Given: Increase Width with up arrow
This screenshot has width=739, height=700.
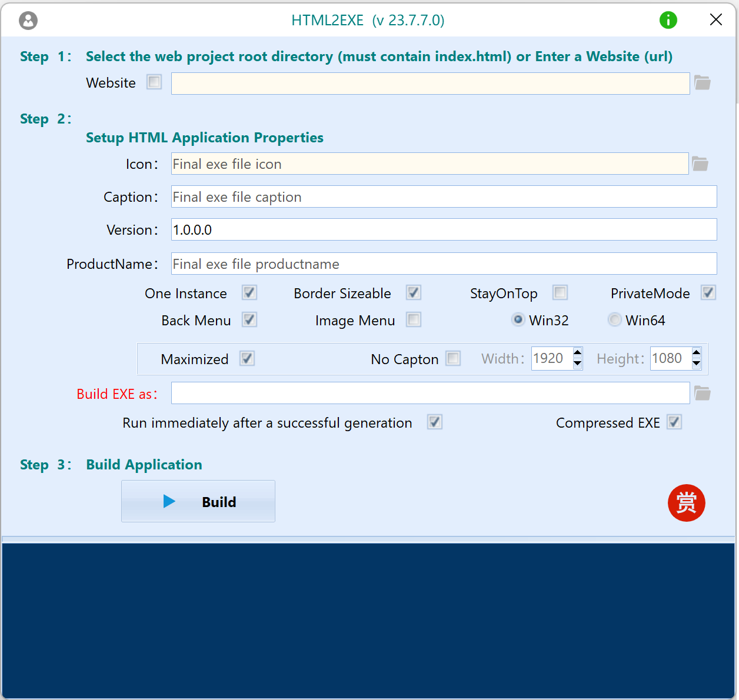Looking at the screenshot, I should pyautogui.click(x=578, y=353).
